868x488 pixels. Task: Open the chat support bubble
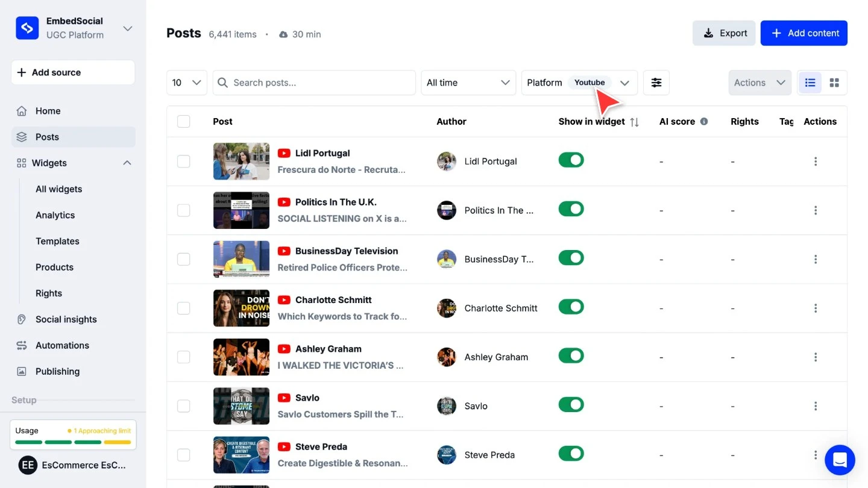tap(840, 460)
